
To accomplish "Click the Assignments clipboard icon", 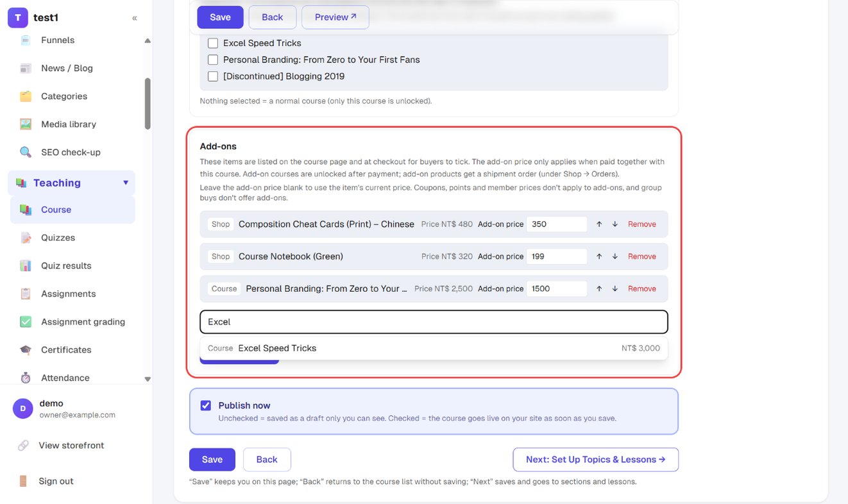I will [x=26, y=294].
